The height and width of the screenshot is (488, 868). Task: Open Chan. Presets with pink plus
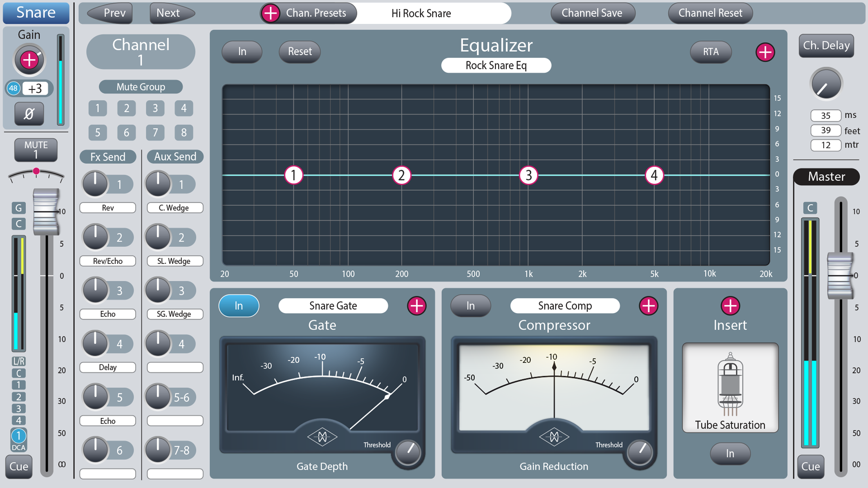pyautogui.click(x=271, y=13)
